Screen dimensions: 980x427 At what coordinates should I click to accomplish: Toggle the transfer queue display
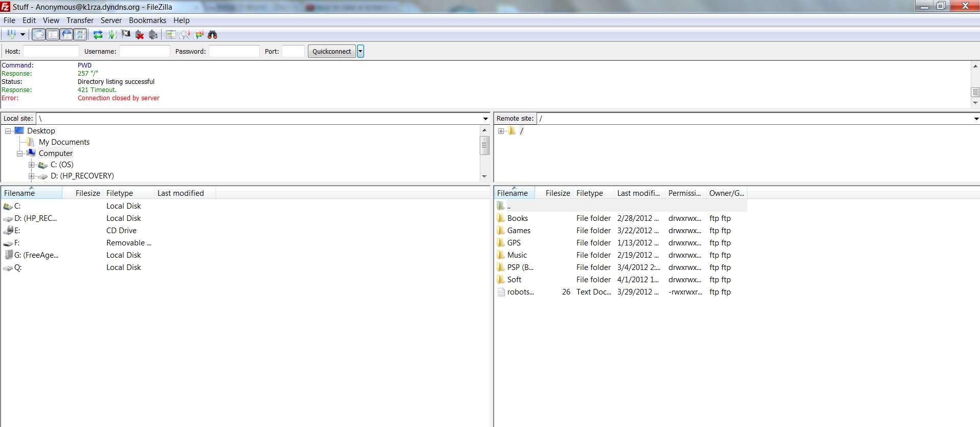coord(80,34)
